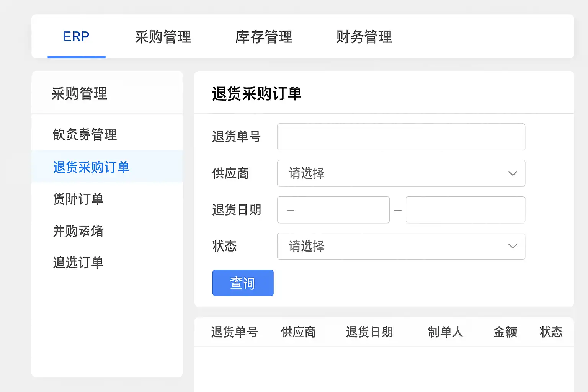Go to the 库存管理 tab
This screenshot has width=588, height=392.
coord(264,37)
